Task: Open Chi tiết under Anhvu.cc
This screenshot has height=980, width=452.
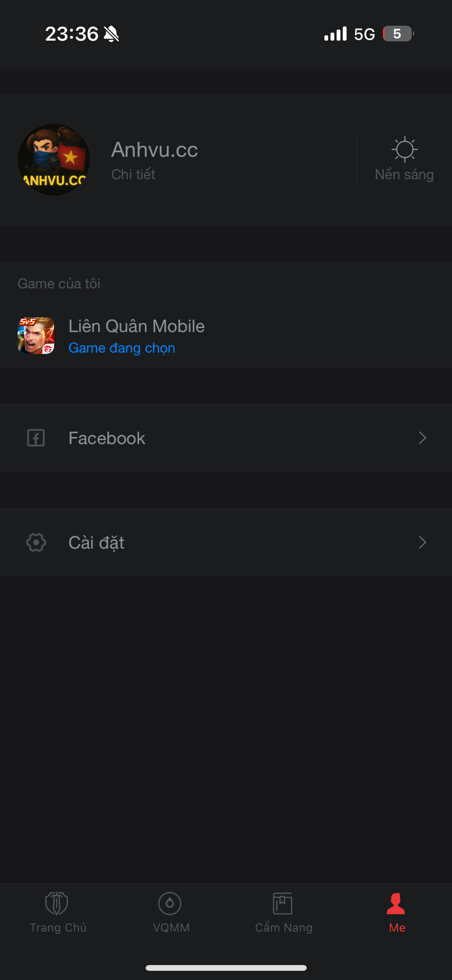Action: coord(133,174)
